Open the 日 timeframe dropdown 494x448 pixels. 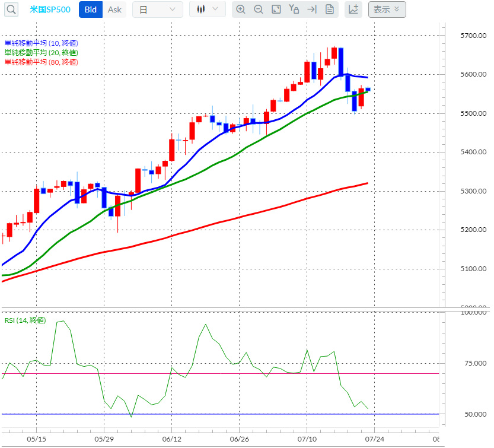point(157,9)
